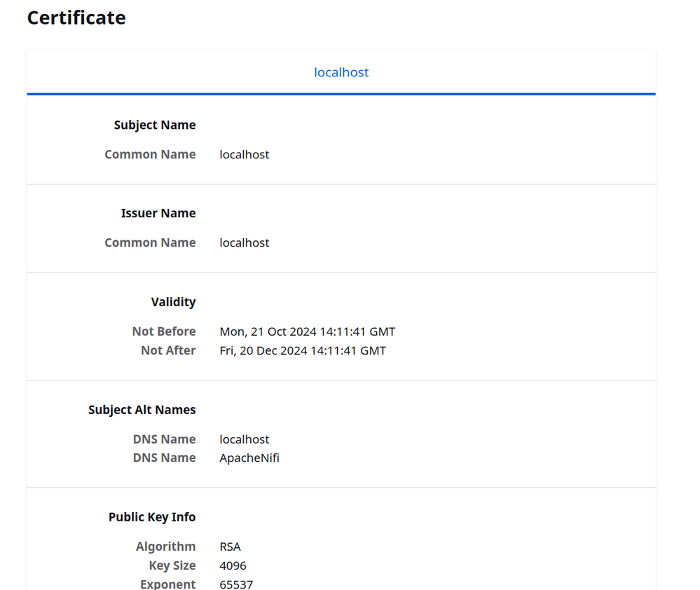Click the ApacheNifi DNS Name value

click(249, 458)
